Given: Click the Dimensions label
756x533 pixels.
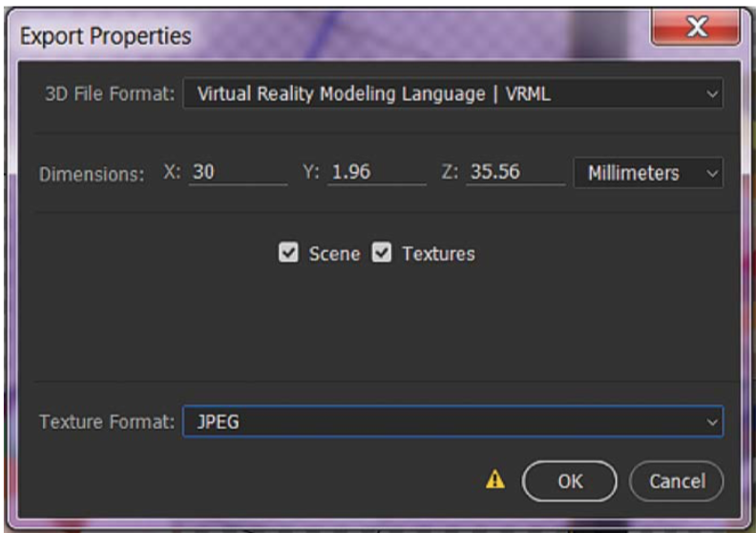Looking at the screenshot, I should [92, 174].
